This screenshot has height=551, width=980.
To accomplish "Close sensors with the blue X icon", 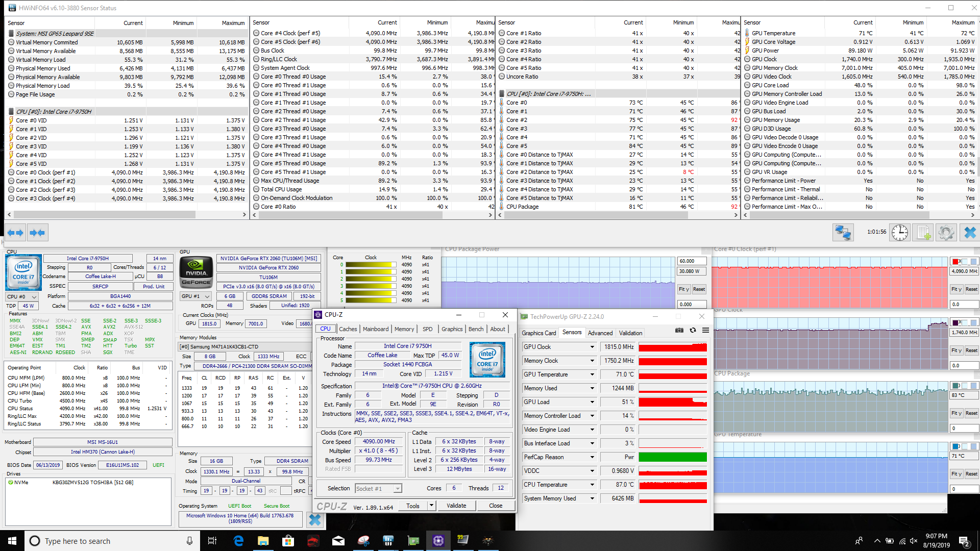I will tap(969, 233).
